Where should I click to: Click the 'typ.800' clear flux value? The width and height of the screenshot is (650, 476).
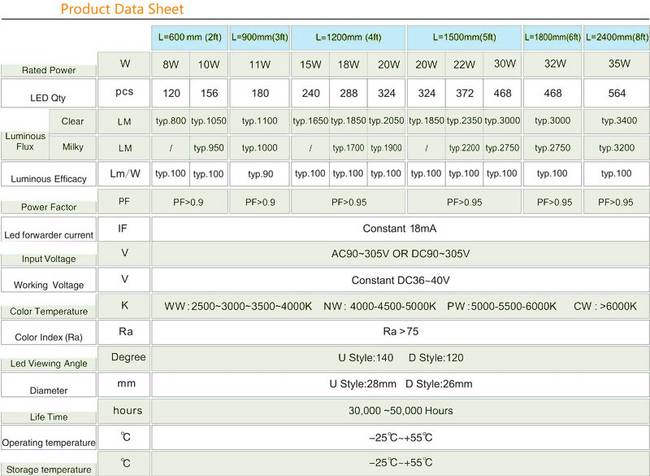click(171, 121)
